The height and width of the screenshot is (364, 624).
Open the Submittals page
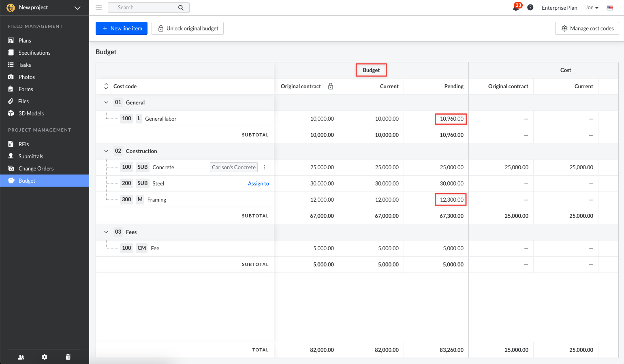point(31,156)
